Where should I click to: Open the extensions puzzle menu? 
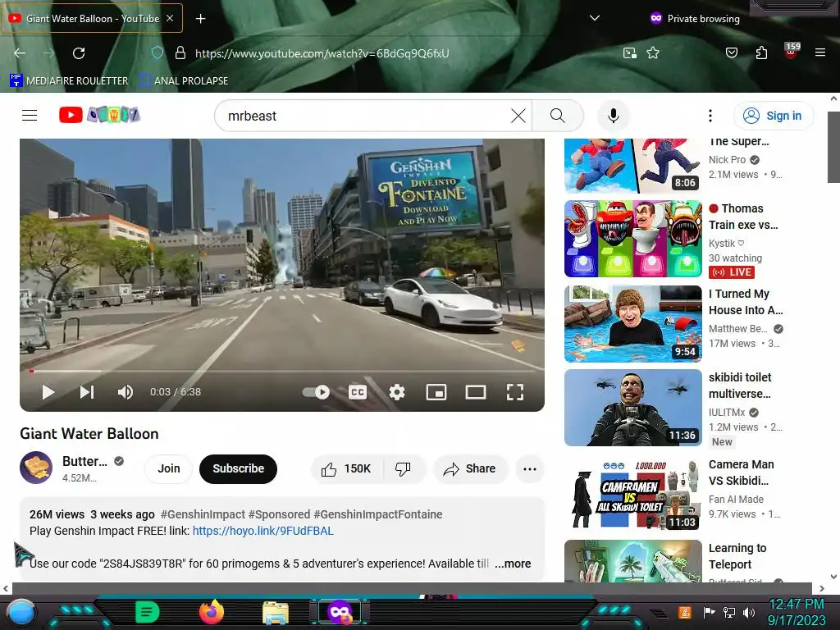click(x=761, y=53)
